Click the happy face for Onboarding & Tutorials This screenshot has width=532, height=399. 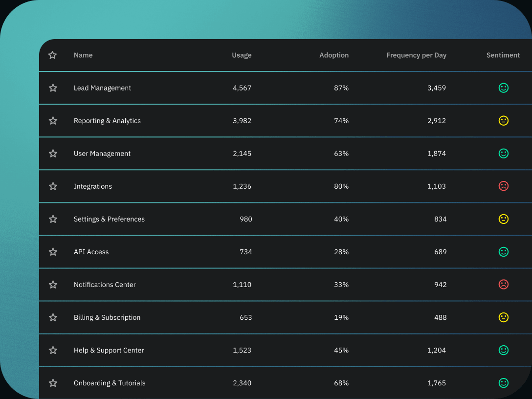coord(504,383)
